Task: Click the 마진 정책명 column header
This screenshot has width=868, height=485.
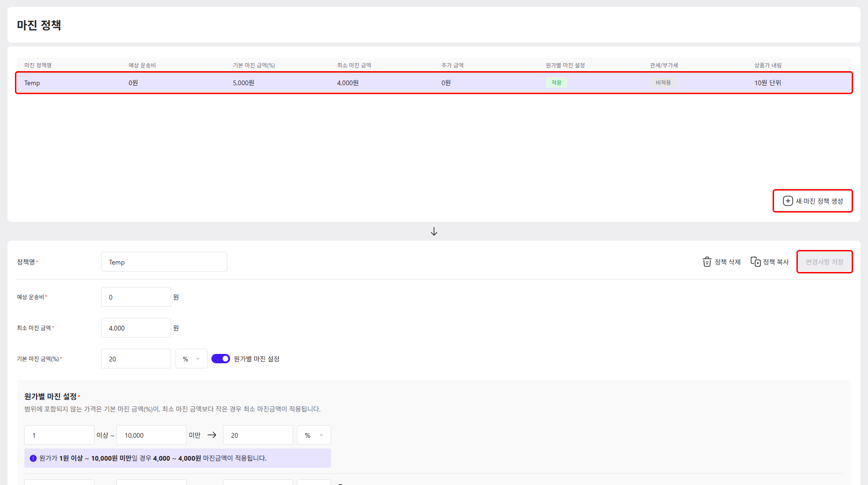Action: [x=38, y=65]
